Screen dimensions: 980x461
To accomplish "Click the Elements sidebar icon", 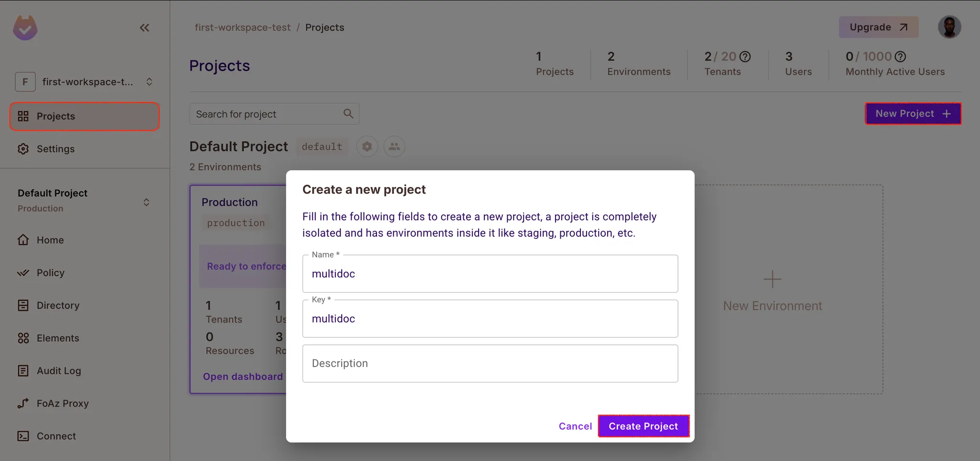I will [23, 338].
